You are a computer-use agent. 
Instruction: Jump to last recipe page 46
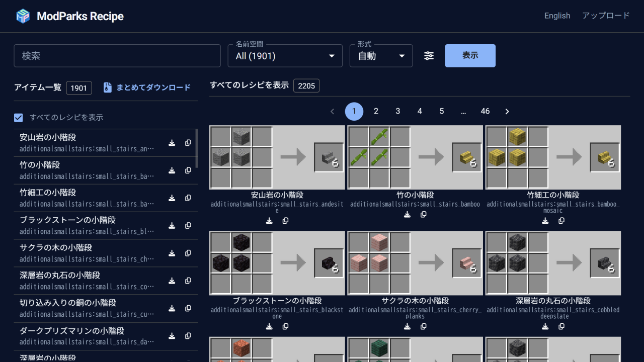[x=485, y=112]
